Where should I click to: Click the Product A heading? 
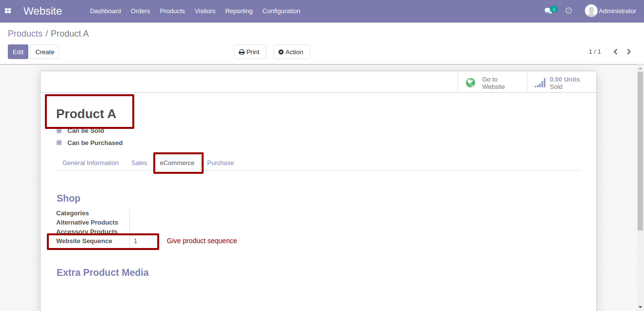(x=86, y=114)
